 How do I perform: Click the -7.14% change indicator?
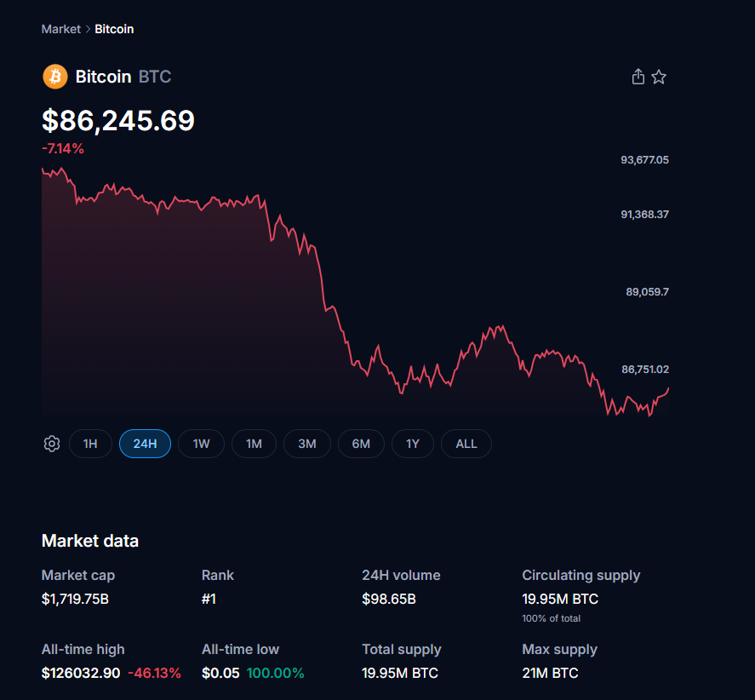[63, 148]
